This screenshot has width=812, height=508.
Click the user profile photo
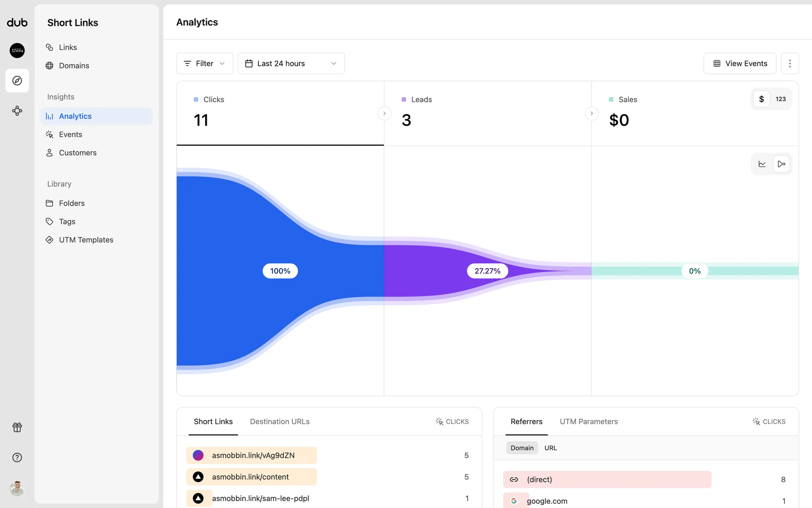17,488
